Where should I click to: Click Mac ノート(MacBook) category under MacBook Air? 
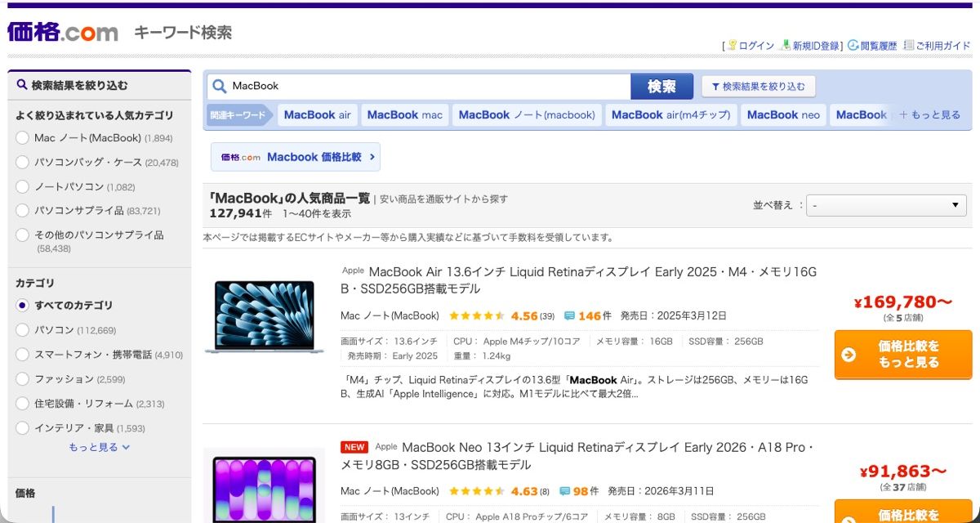point(390,315)
